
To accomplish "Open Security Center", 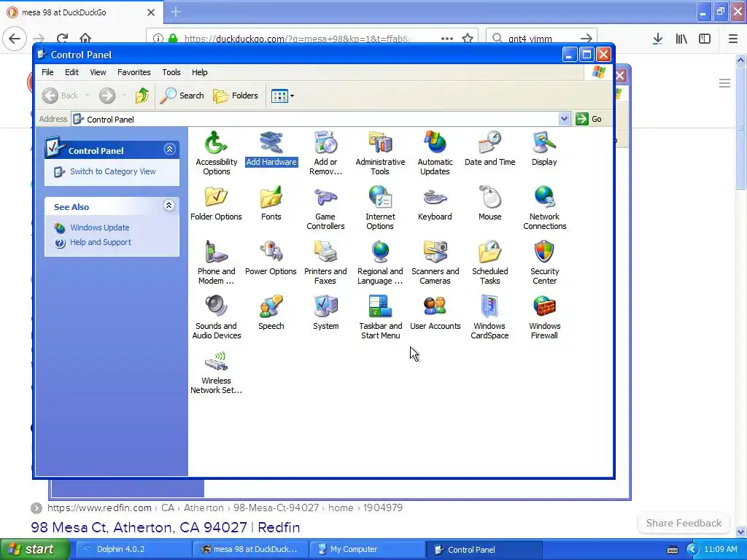I will pos(544,262).
